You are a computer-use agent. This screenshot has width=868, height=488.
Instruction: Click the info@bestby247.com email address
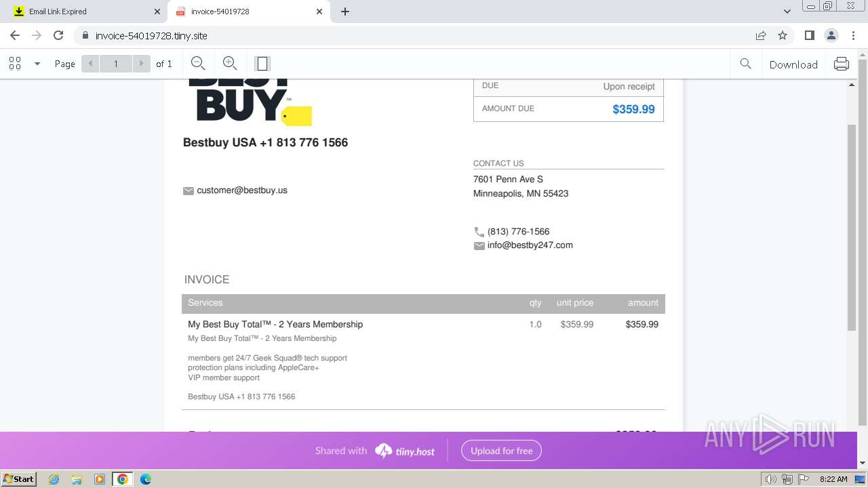pyautogui.click(x=530, y=245)
